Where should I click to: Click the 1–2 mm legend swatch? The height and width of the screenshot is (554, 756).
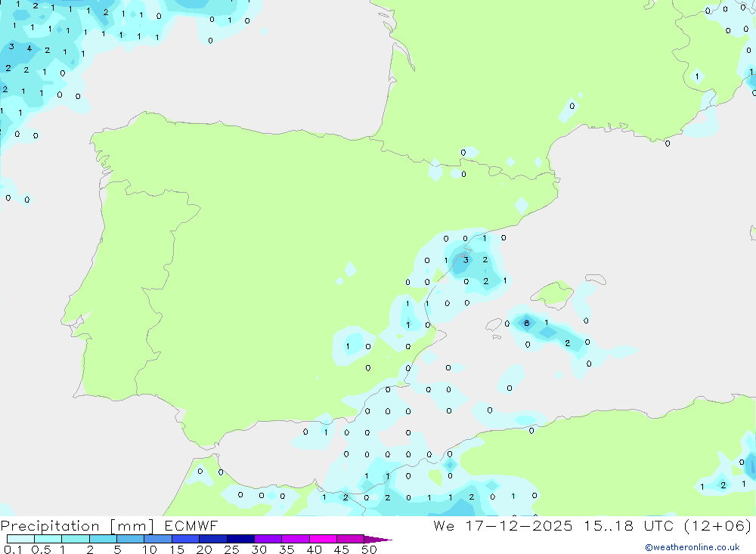[x=75, y=539]
